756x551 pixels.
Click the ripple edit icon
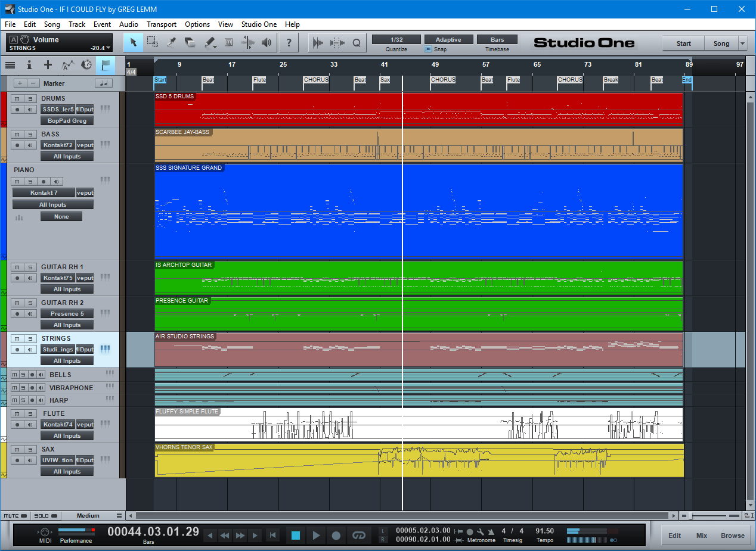(x=337, y=42)
